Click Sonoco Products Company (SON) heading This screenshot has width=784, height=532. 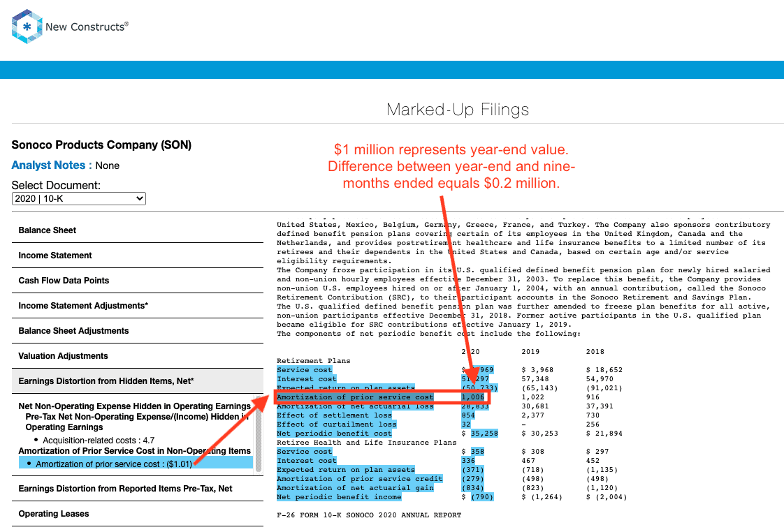(x=101, y=145)
